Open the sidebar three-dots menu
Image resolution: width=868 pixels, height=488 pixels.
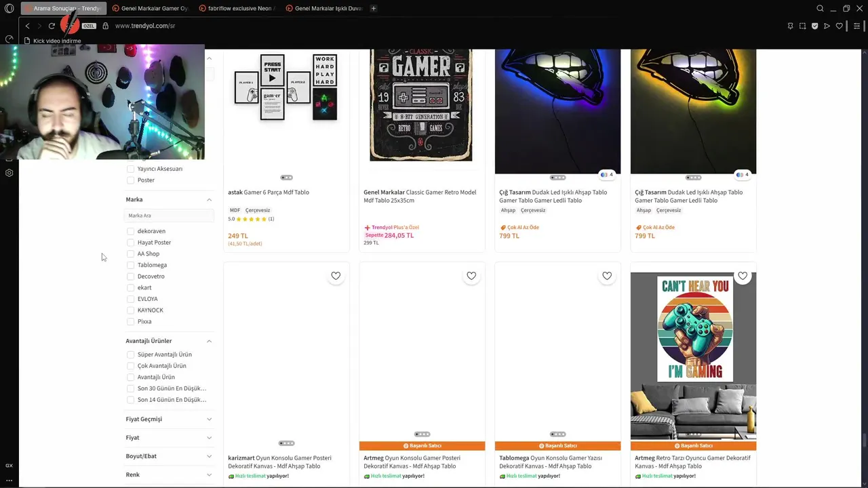9,480
